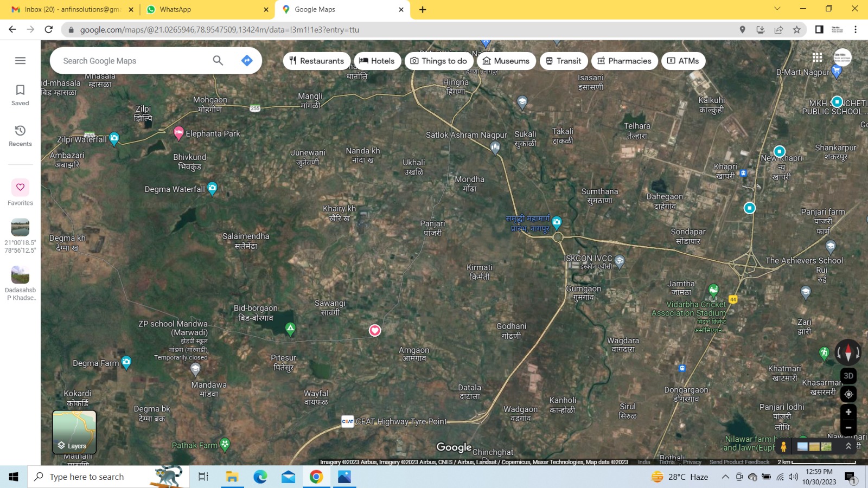
Task: Open the Google Maps hamburger menu
Action: point(20,61)
